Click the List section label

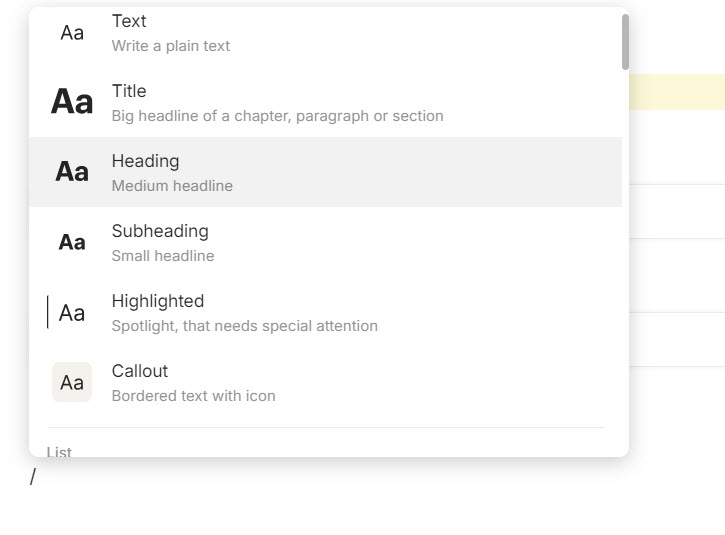tap(59, 451)
